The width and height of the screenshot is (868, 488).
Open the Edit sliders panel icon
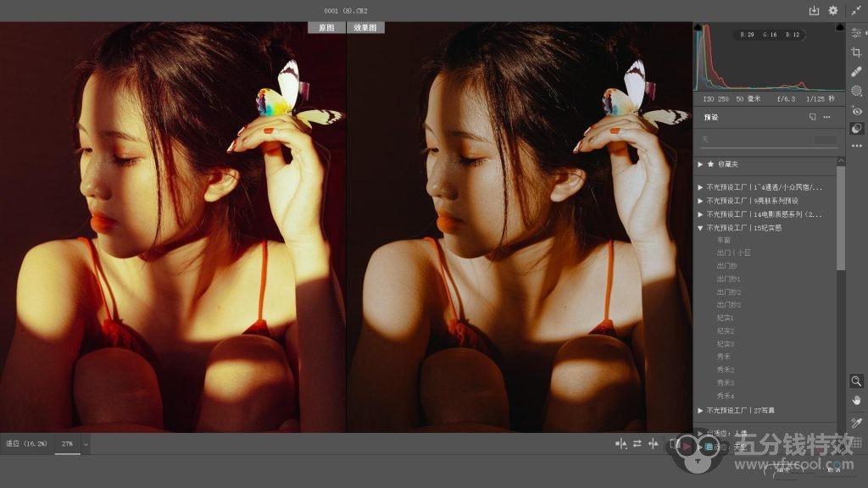point(856,33)
